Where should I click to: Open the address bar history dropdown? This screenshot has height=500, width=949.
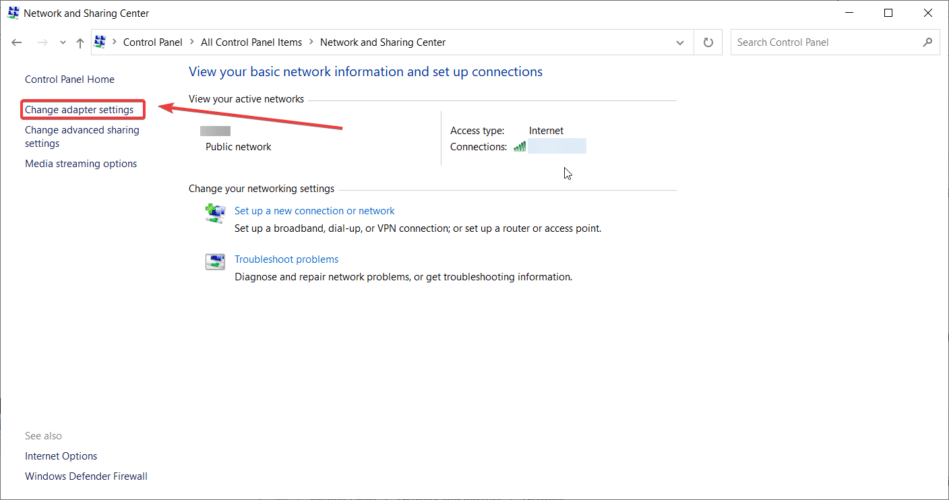[x=680, y=42]
